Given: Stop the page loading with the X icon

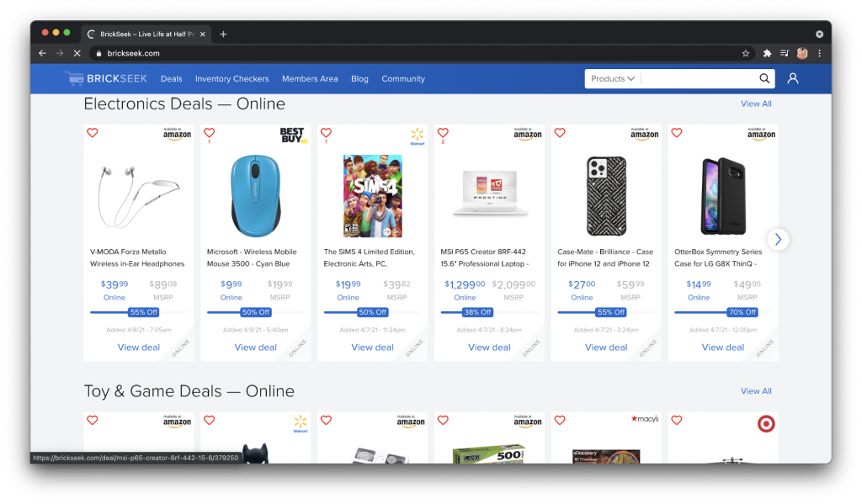Looking at the screenshot, I should tap(77, 53).
